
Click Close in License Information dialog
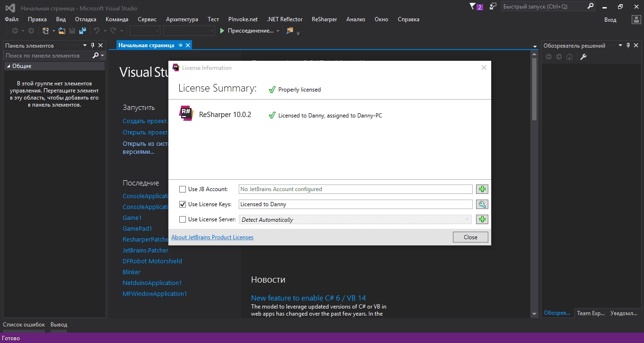pyautogui.click(x=470, y=237)
